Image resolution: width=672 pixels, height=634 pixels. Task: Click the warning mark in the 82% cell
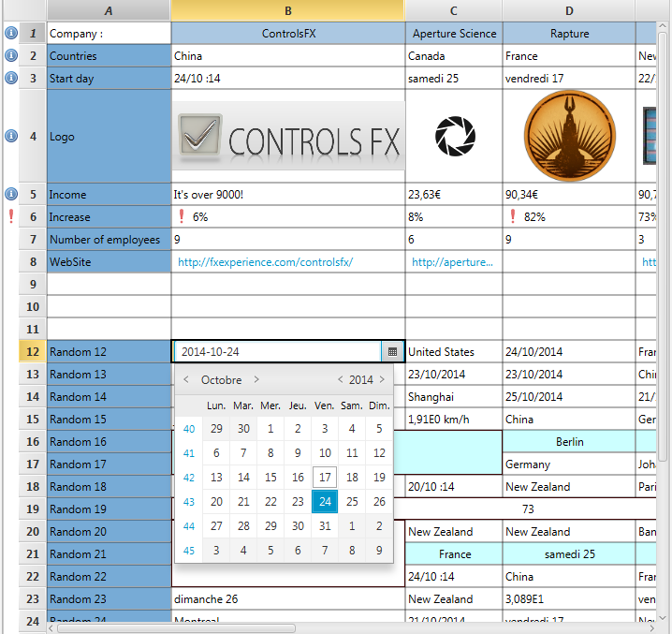tap(513, 216)
